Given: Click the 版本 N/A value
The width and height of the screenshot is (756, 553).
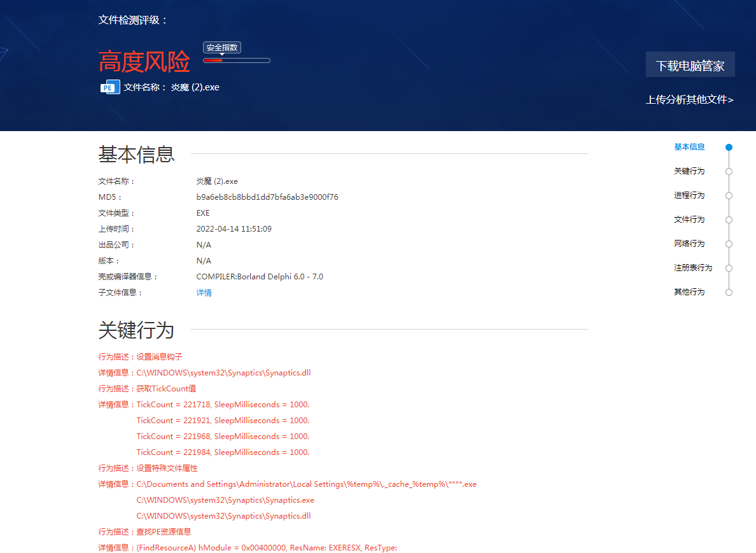Looking at the screenshot, I should (x=204, y=261).
